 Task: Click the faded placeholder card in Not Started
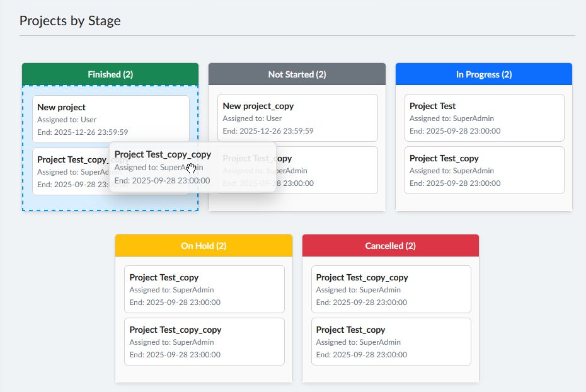tap(328, 171)
